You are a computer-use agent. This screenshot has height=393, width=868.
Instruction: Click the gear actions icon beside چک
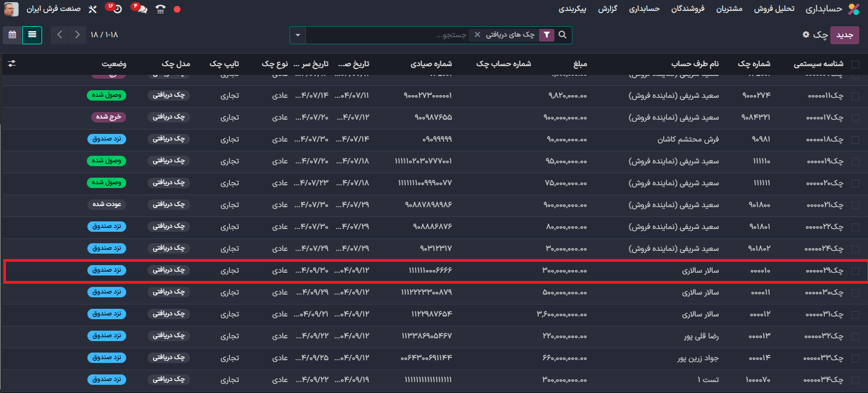[x=806, y=34]
